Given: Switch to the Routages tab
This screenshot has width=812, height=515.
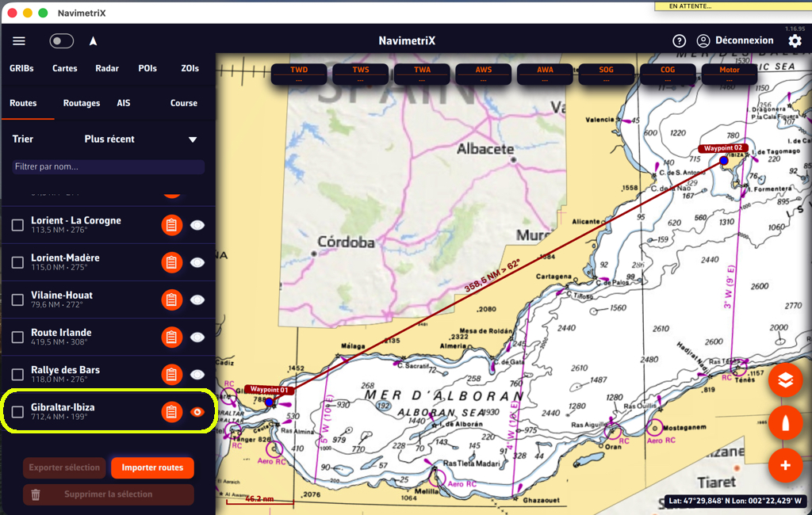Looking at the screenshot, I should [x=82, y=103].
